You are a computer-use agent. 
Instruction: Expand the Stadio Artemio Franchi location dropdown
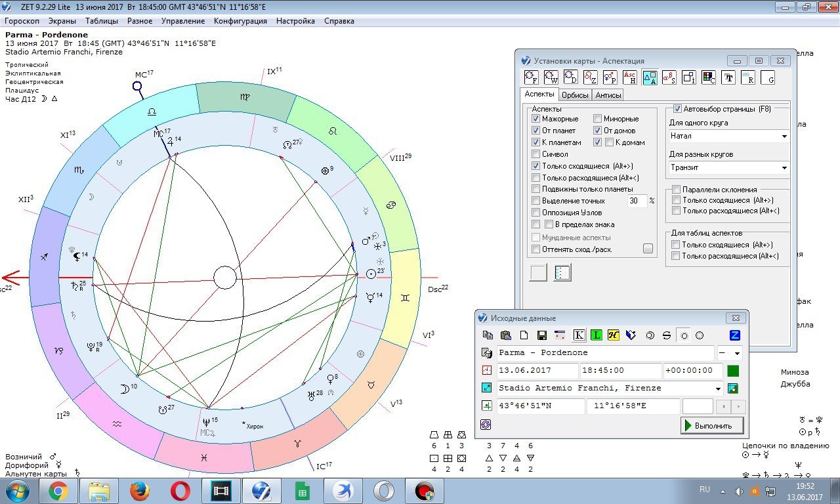tap(719, 388)
